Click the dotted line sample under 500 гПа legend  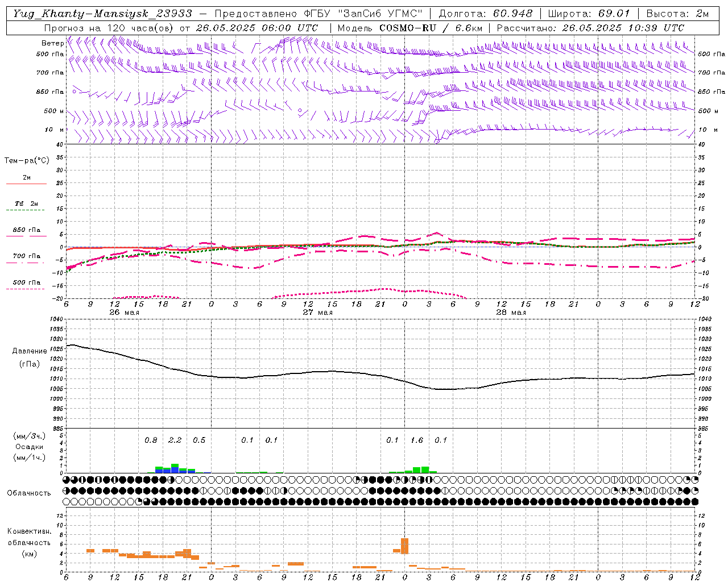coord(26,289)
